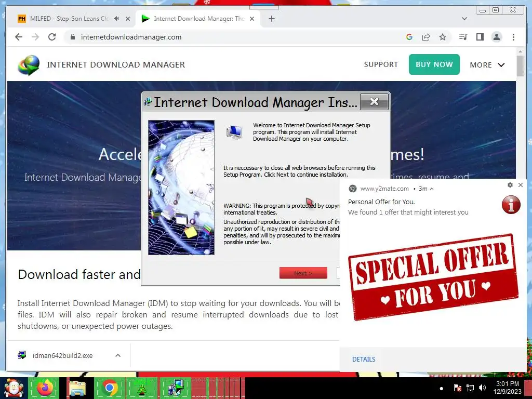The image size is (532, 399).
Task: Open notification settings gear
Action: pyautogui.click(x=510, y=185)
